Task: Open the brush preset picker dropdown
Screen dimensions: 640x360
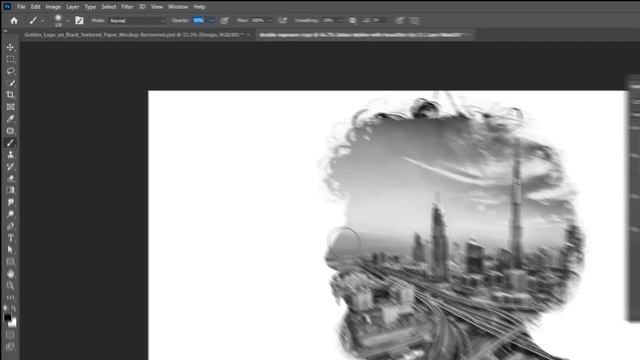Action: (67, 20)
